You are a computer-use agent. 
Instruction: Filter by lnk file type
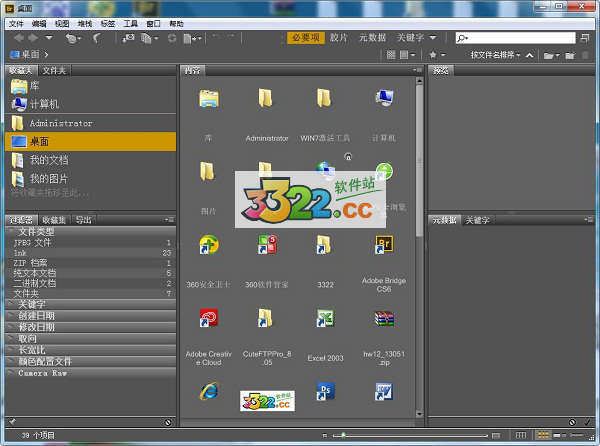coord(91,253)
